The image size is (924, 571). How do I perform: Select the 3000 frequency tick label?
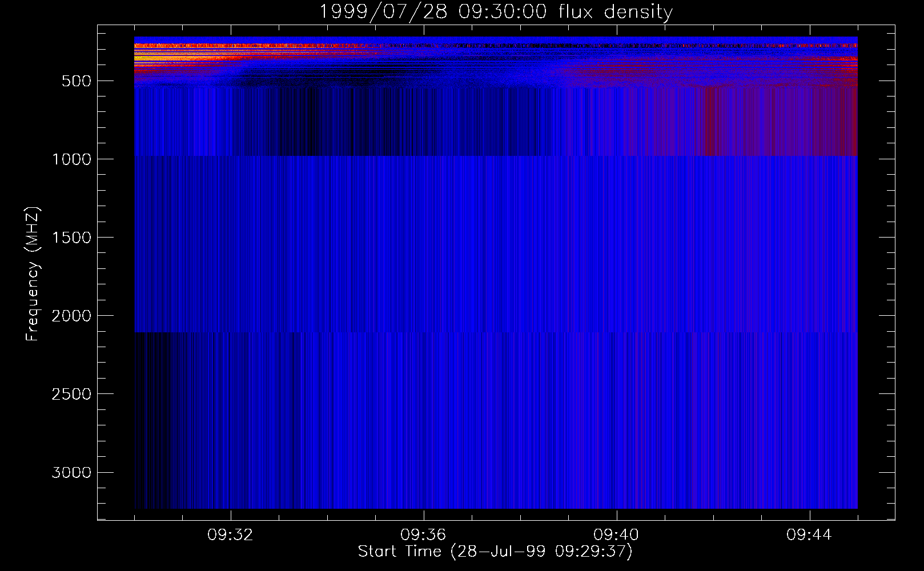(71, 472)
